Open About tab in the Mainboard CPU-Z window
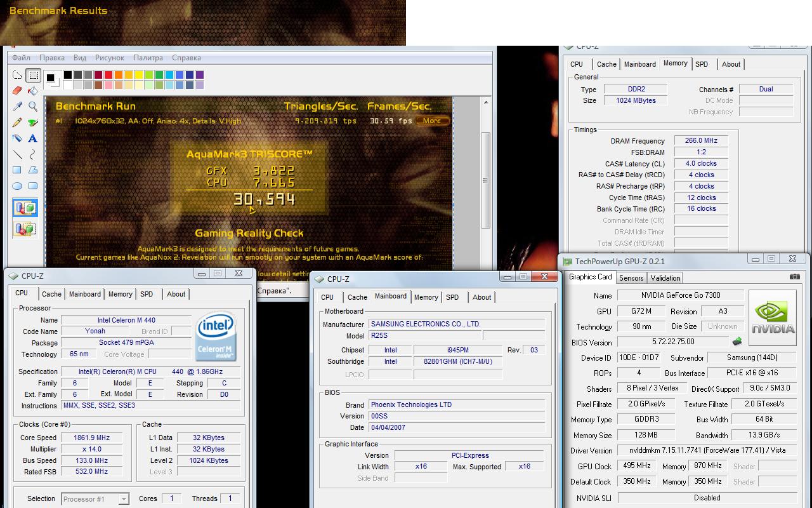The image size is (812, 508). pyautogui.click(x=481, y=297)
